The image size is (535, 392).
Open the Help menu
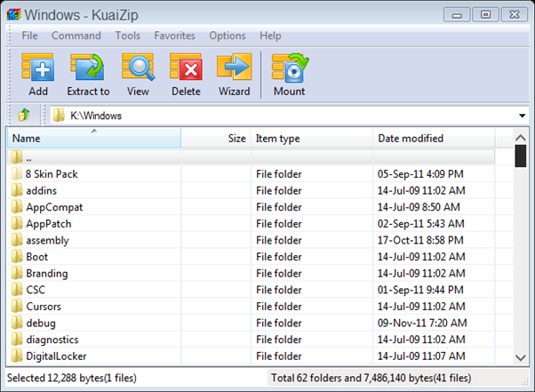pos(270,36)
